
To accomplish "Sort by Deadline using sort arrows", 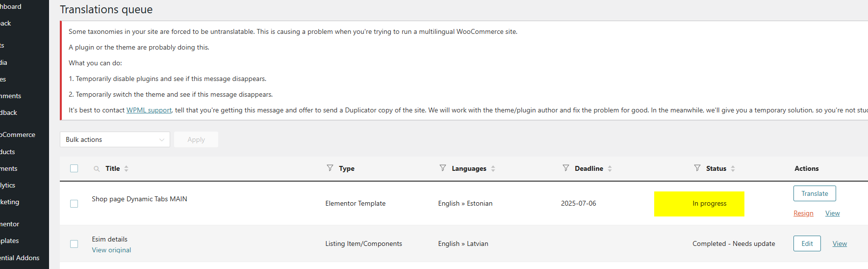I will [x=610, y=168].
